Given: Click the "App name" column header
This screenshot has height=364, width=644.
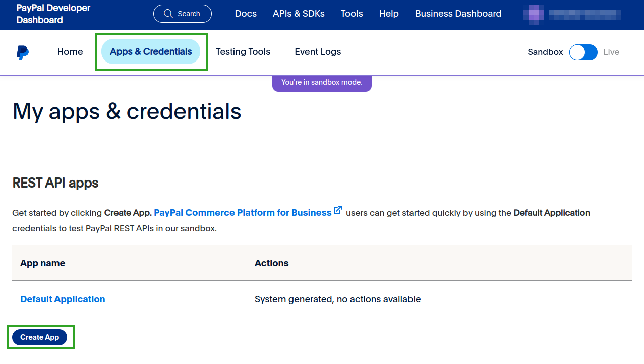Looking at the screenshot, I should point(43,263).
